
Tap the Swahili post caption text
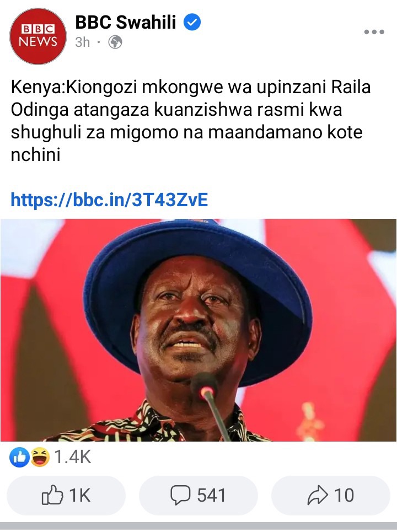191,121
